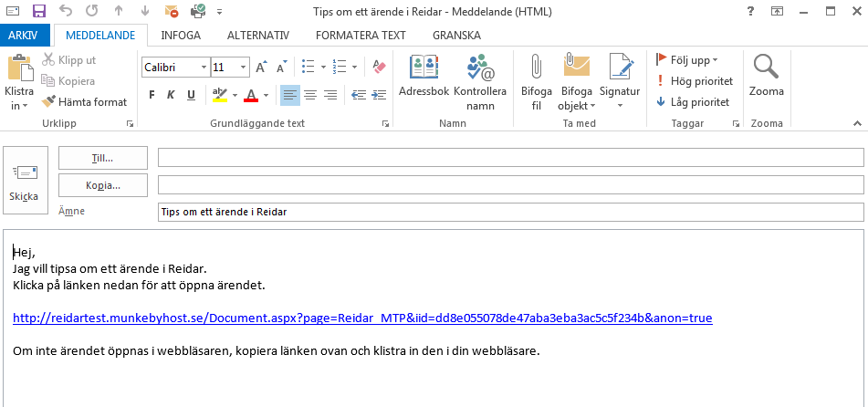
Task: Expand the Signatur dropdown
Action: (620, 105)
